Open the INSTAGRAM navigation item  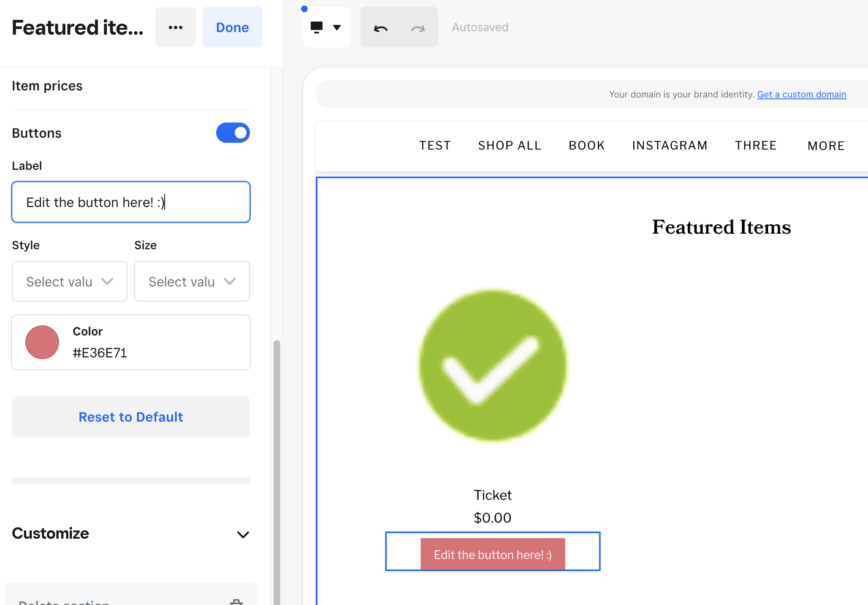670,146
